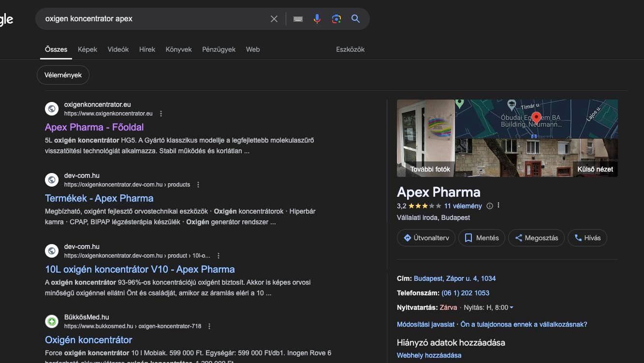The image size is (644, 363).
Task: Click inside the search query field
Action: [155, 19]
